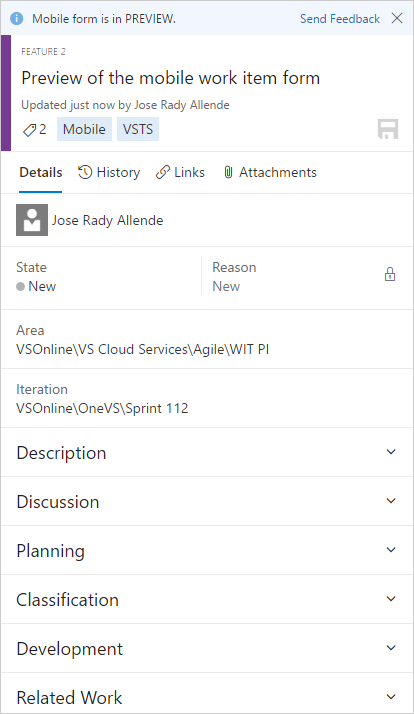This screenshot has width=414, height=714.
Task: Click the Iteration path field
Action: pyautogui.click(x=207, y=398)
